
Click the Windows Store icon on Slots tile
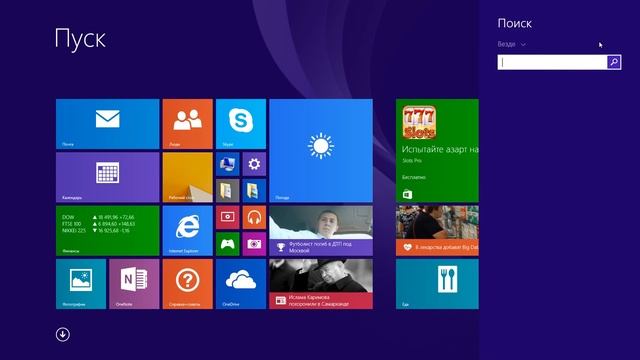coord(407,195)
